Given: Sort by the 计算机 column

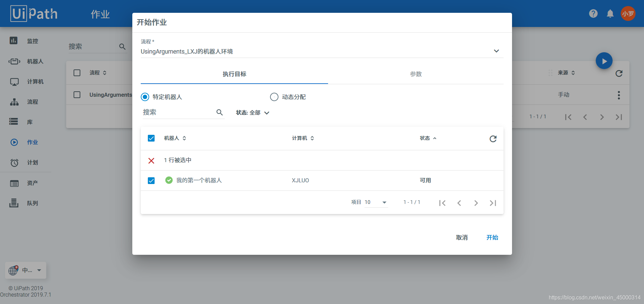Looking at the screenshot, I should [303, 138].
